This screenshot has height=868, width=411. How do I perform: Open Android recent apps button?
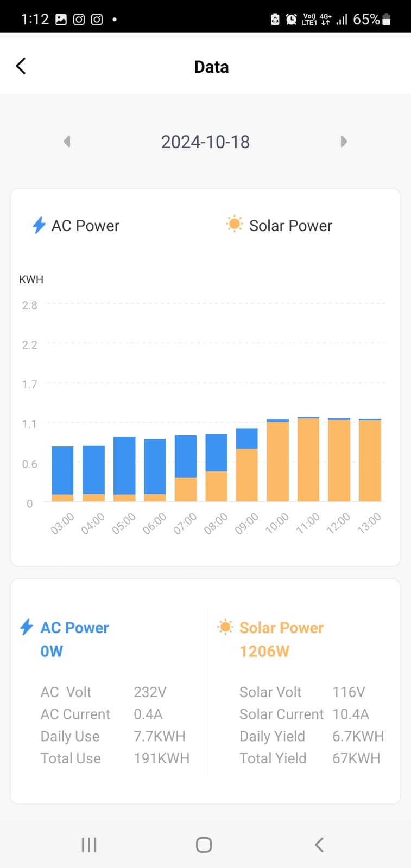(x=89, y=845)
